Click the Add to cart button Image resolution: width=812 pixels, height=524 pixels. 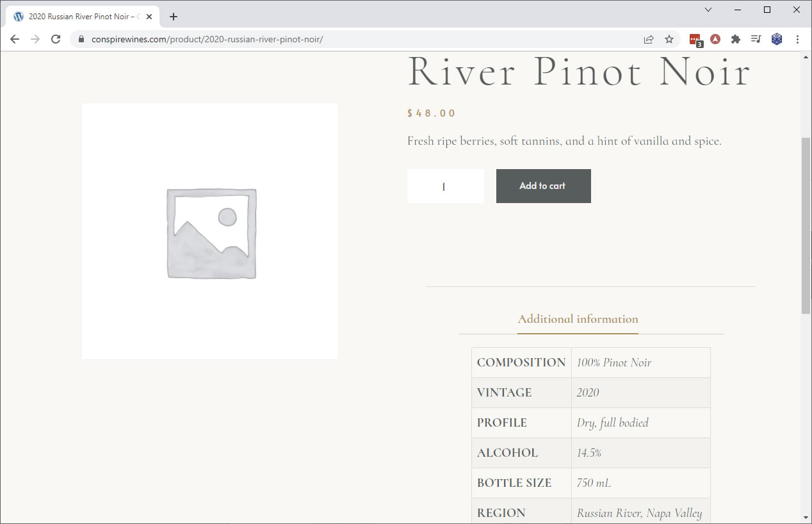pos(543,186)
